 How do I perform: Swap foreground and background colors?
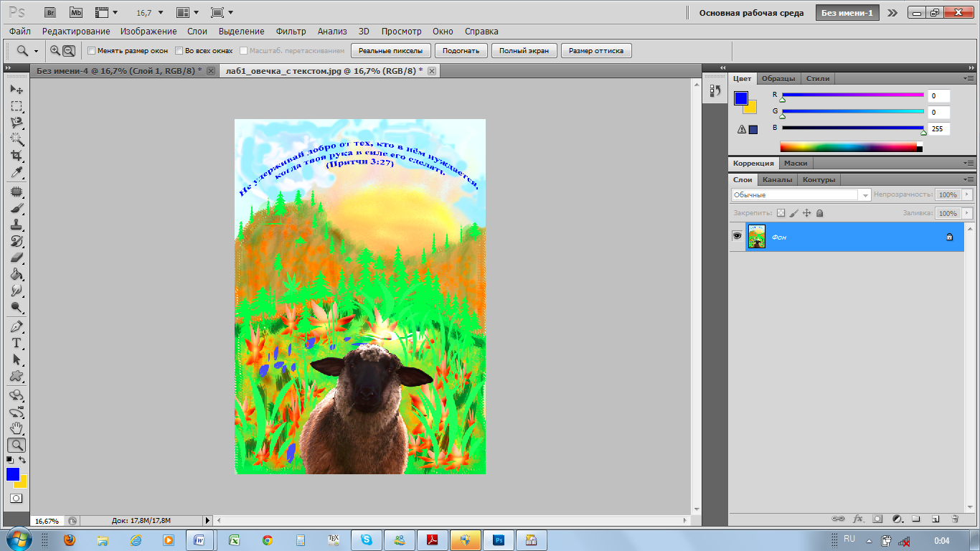click(x=22, y=460)
